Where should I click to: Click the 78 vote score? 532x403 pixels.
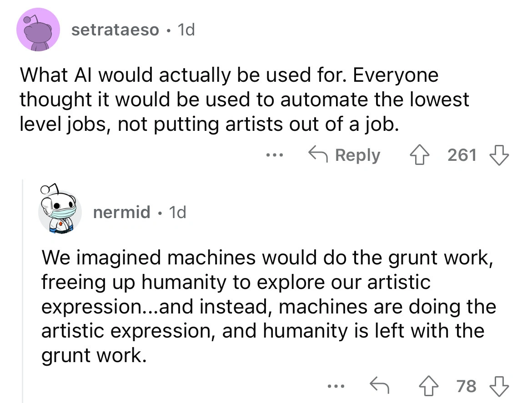(466, 386)
